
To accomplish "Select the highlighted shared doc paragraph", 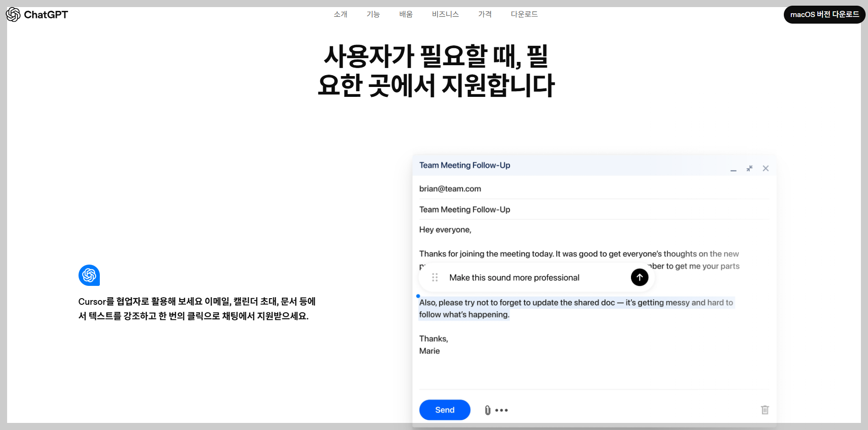I will [576, 308].
